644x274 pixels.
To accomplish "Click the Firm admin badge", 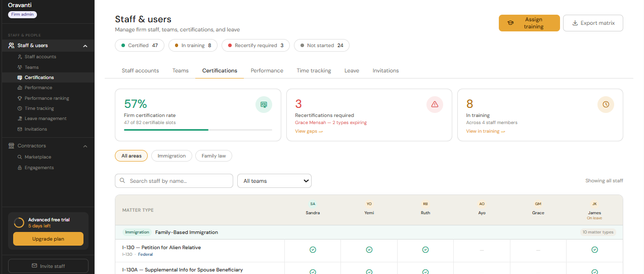I will pos(23,15).
